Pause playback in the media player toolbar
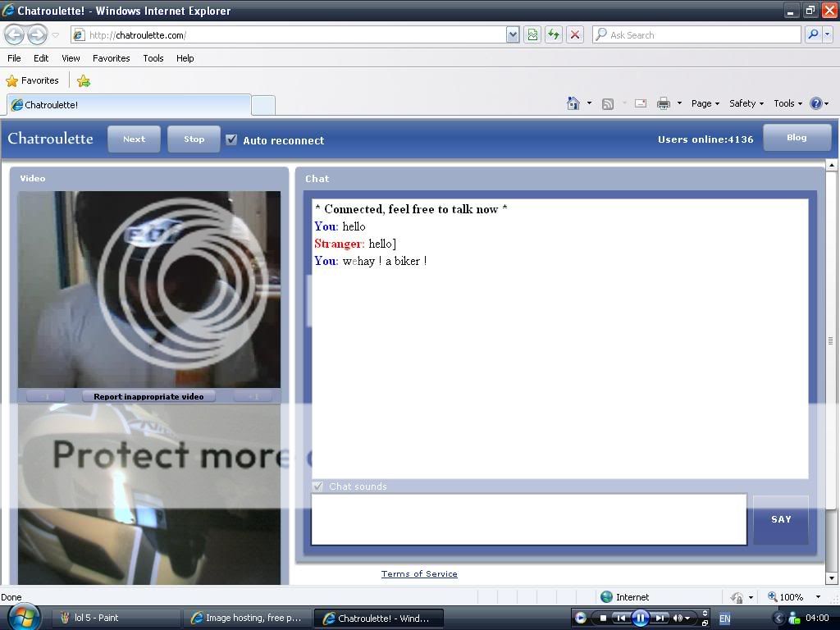The width and height of the screenshot is (840, 630). click(640, 618)
